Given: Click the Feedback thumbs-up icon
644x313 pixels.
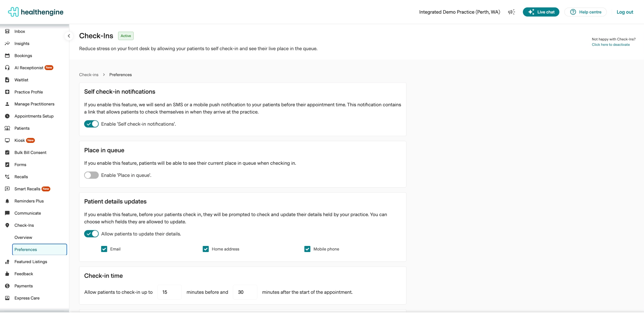Looking at the screenshot, I should (x=7, y=274).
